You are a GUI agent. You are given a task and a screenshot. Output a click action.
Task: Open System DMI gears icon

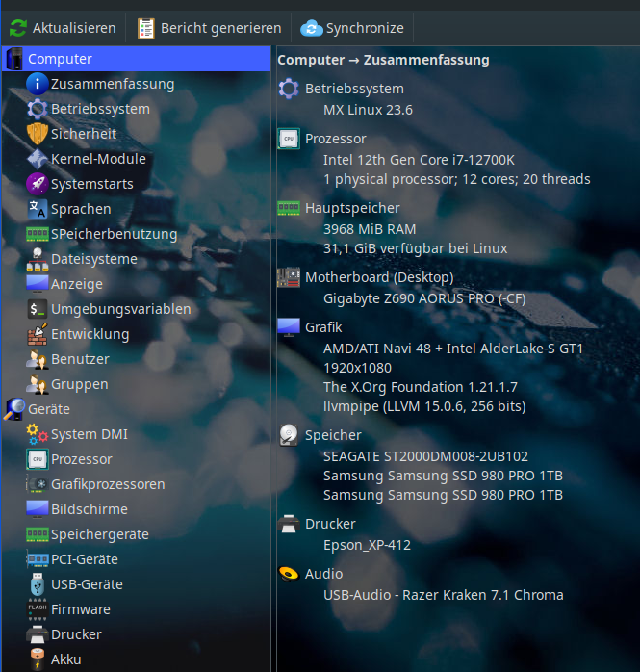click(x=38, y=434)
